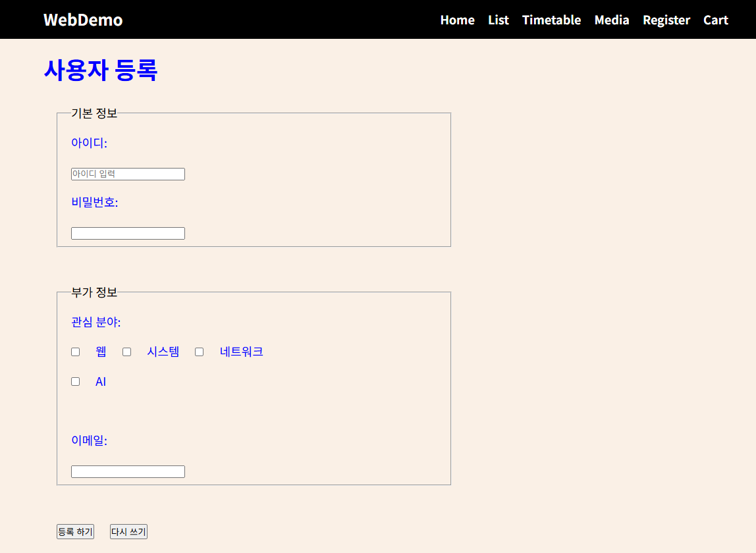Navigate to the Timetable page
756x553 pixels.
[x=551, y=20]
